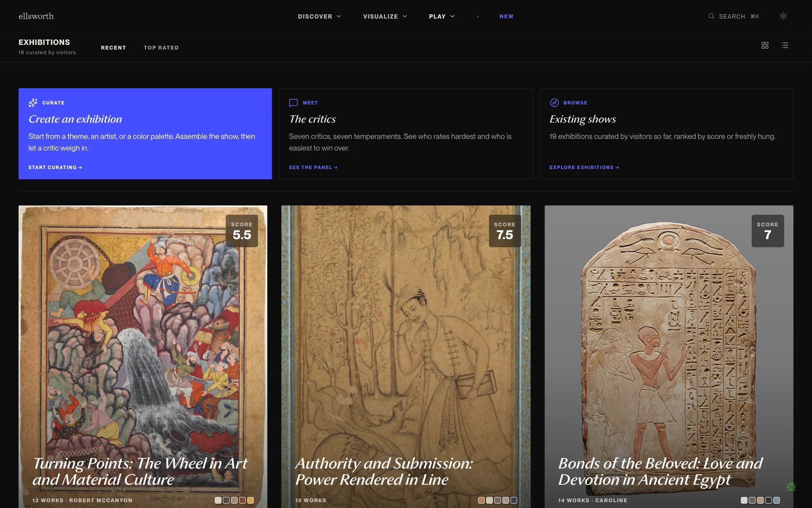
Task: Click the Meet chat bubble icon
Action: pos(293,103)
